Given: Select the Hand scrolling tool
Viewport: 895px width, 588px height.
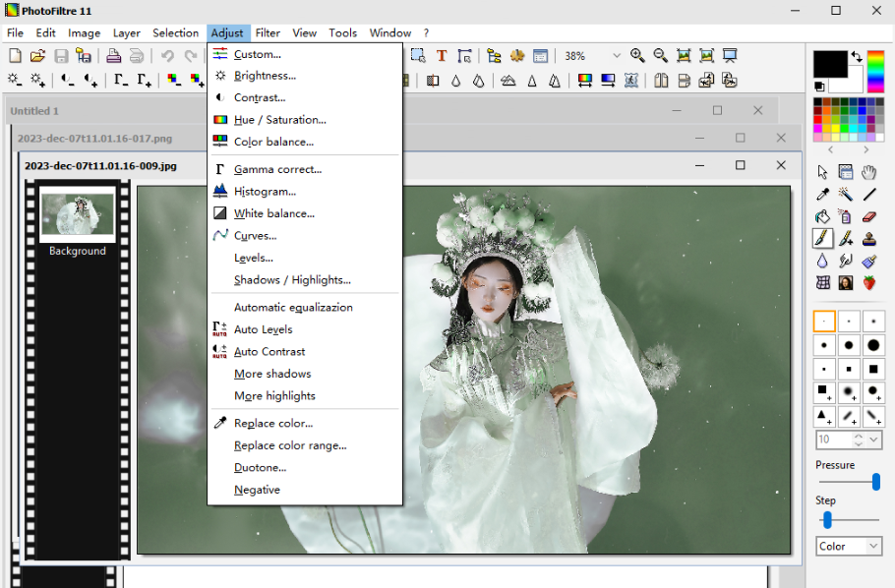Looking at the screenshot, I should (x=869, y=172).
